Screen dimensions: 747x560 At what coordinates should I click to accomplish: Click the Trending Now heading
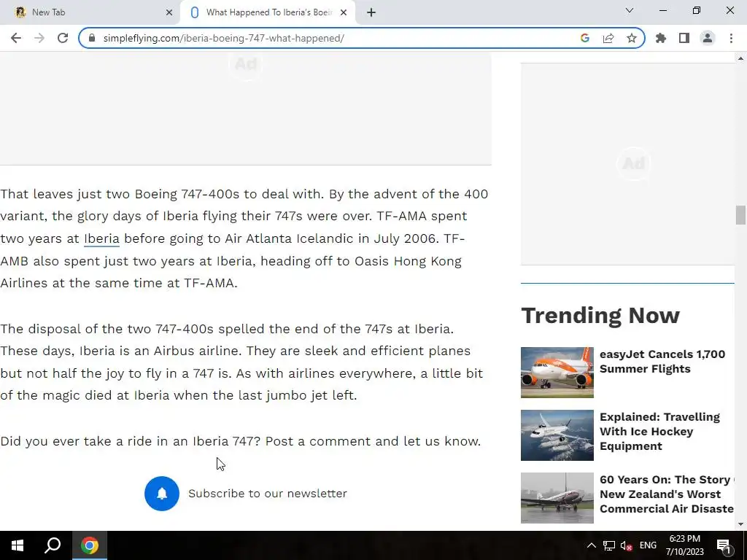pos(600,315)
